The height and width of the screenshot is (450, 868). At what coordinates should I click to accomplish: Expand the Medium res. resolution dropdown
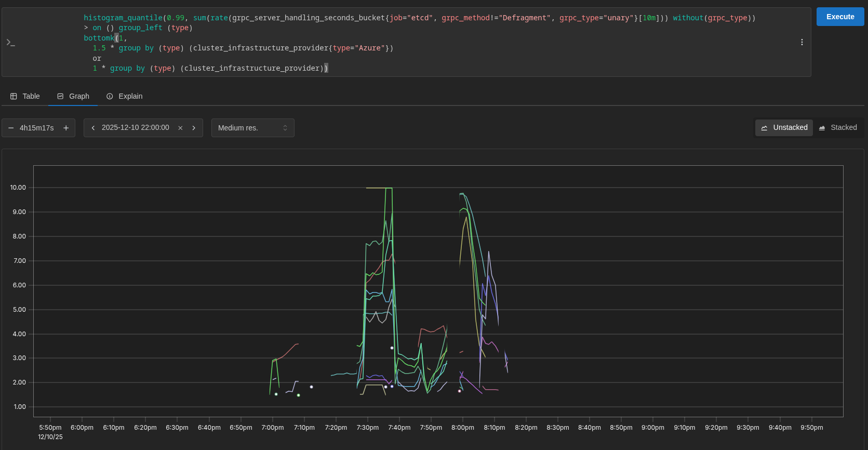tap(252, 128)
